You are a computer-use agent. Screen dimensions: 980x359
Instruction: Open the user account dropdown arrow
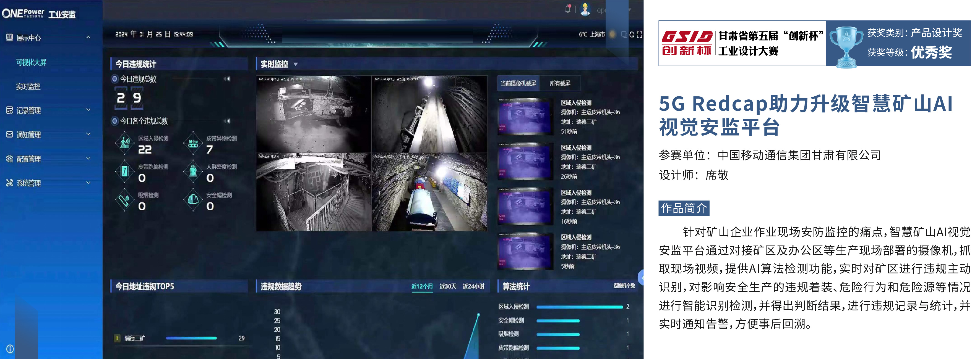630,10
